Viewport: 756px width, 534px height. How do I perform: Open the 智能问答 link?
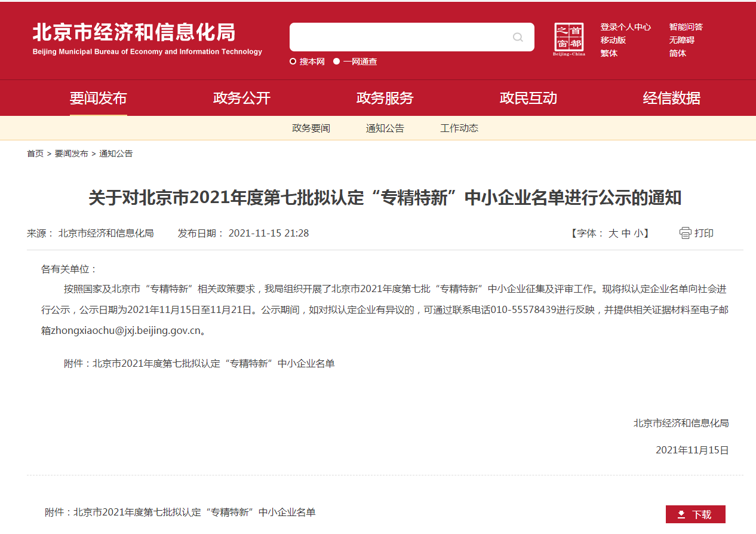pyautogui.click(x=686, y=27)
